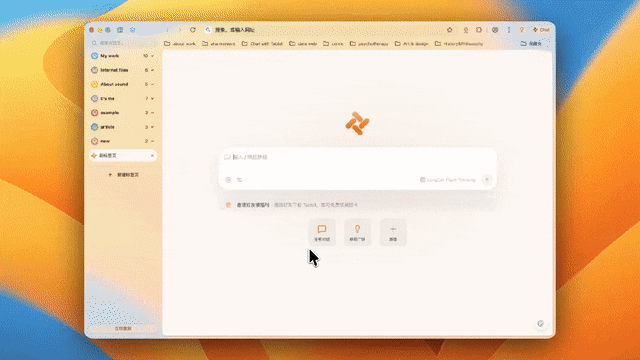Open the 'about work' bookmark folder
640x360 pixels.
[x=180, y=44]
